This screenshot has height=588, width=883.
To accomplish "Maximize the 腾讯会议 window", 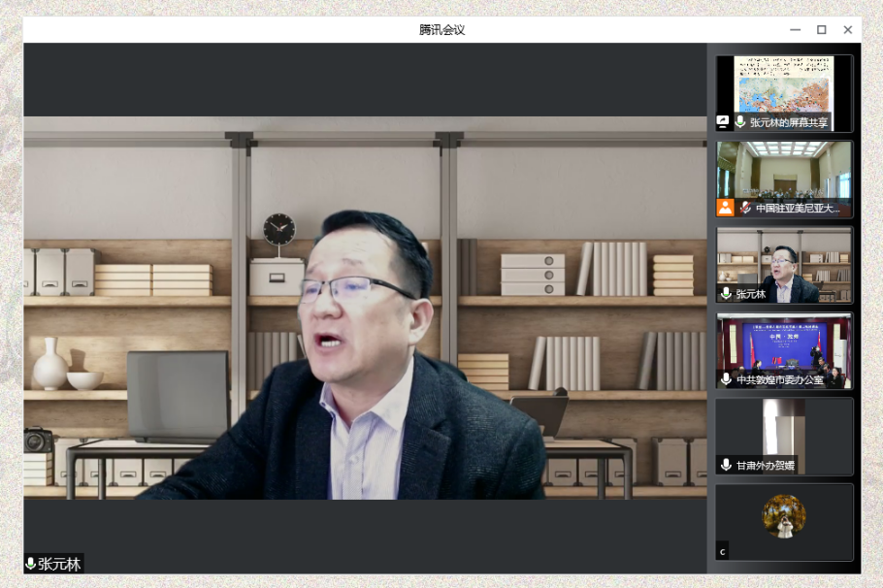I will pyautogui.click(x=821, y=30).
